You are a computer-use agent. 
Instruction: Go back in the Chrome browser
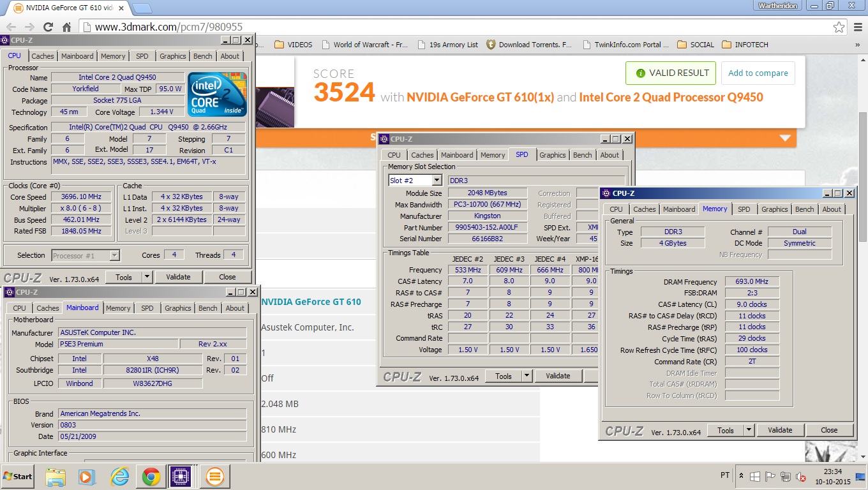11,27
